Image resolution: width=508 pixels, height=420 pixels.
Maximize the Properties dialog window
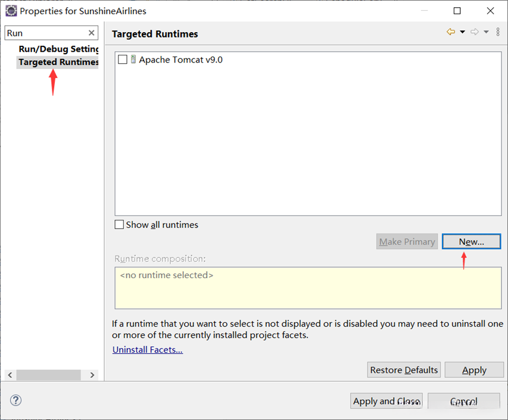pyautogui.click(x=457, y=11)
